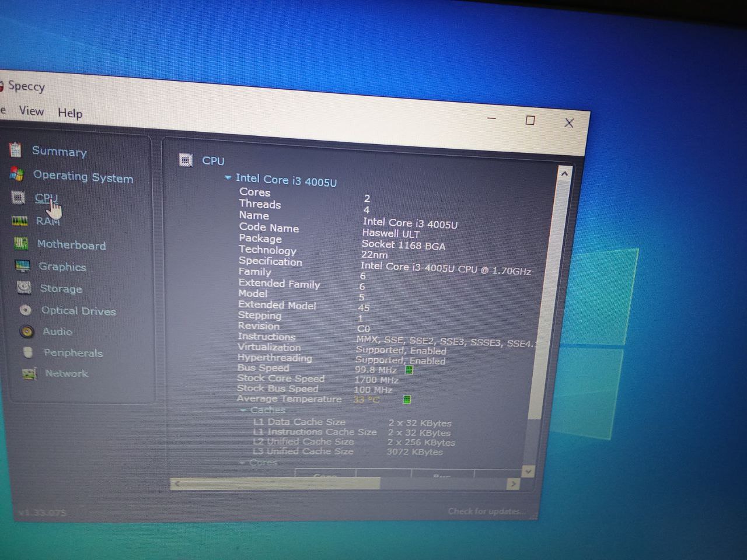Click the Peripherals mouse icon

pyautogui.click(x=28, y=352)
